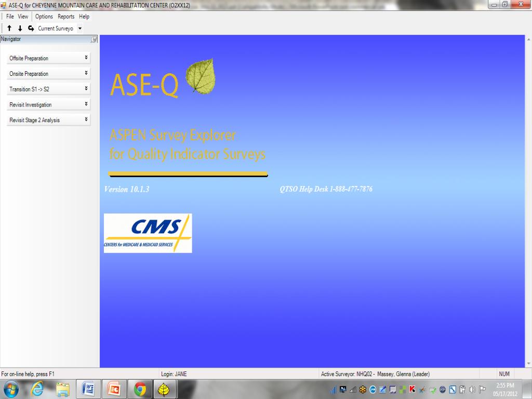Click the up arrow toolbar icon

9,28
